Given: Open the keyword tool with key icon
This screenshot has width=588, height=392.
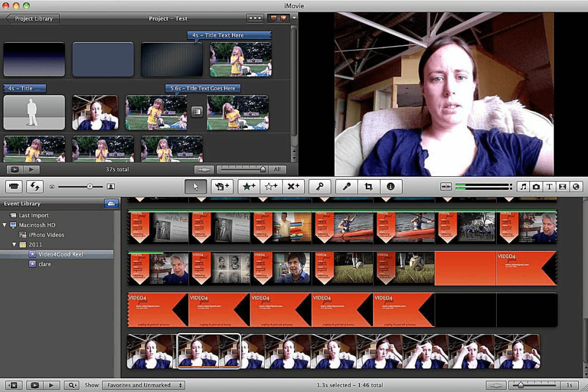Looking at the screenshot, I should click(x=319, y=187).
